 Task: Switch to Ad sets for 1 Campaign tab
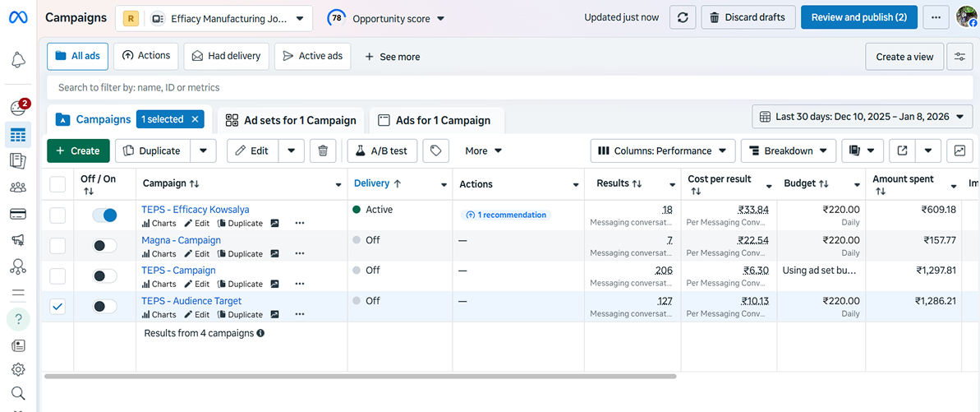pos(291,120)
